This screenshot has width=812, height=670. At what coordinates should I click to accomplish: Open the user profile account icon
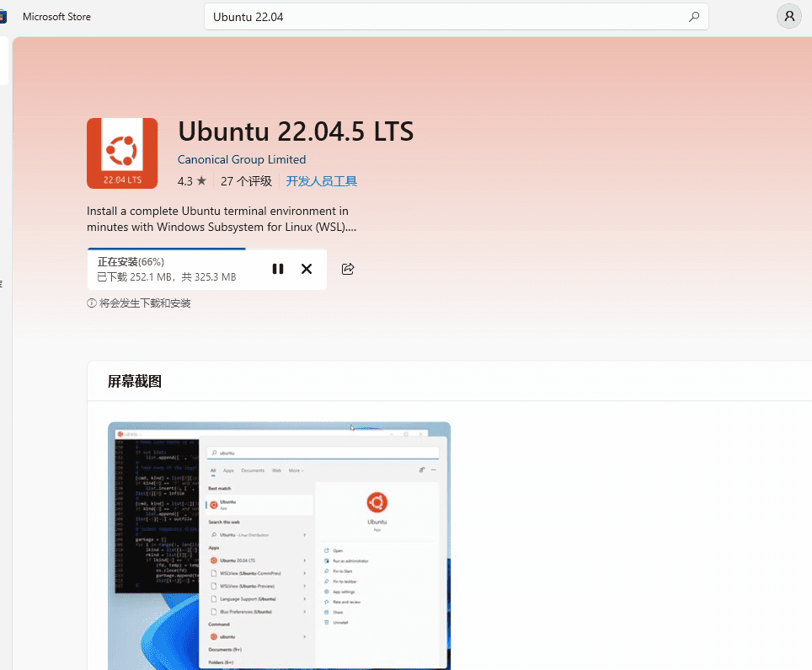[x=788, y=17]
